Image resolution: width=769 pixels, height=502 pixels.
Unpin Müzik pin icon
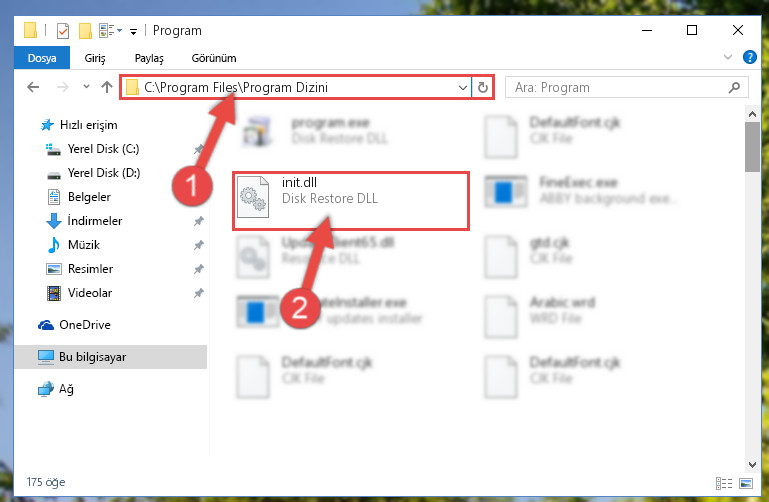pos(199,245)
